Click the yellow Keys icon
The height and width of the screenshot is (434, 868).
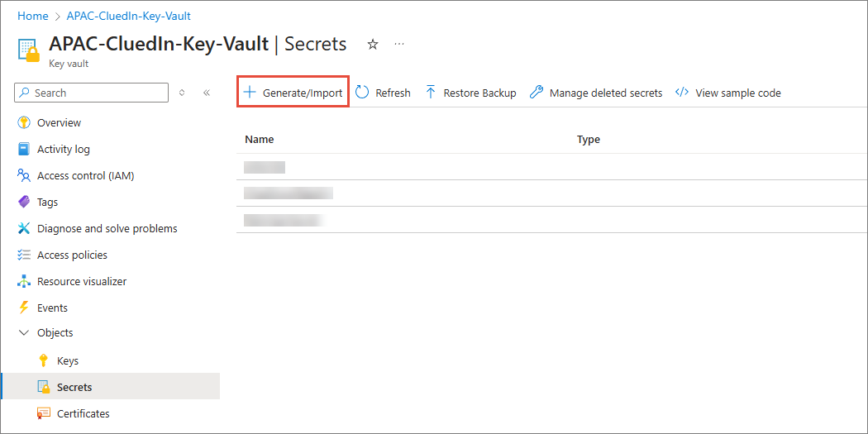tap(43, 361)
